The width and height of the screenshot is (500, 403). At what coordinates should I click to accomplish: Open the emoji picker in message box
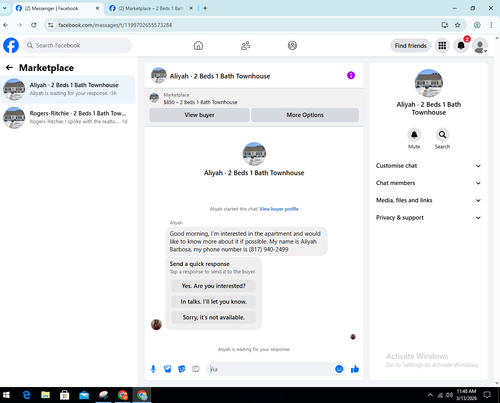tap(339, 369)
